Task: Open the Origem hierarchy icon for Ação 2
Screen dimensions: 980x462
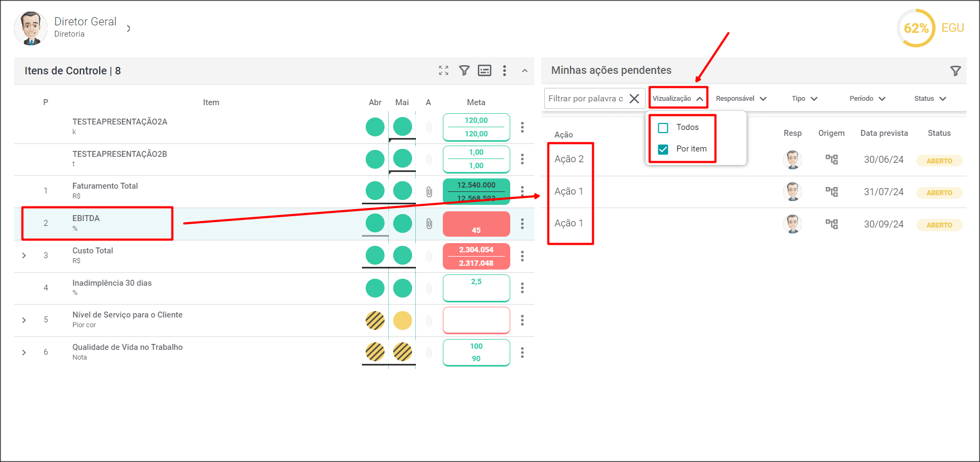Action: tap(831, 160)
